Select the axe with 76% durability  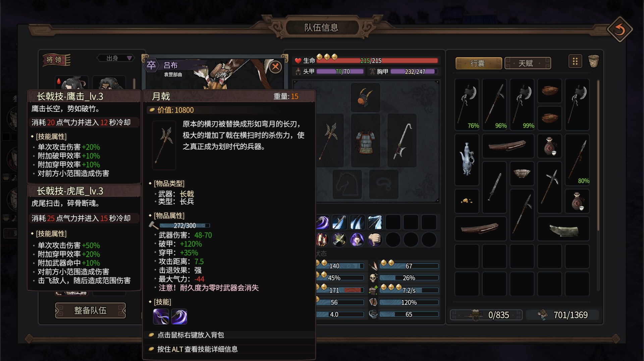click(x=467, y=104)
